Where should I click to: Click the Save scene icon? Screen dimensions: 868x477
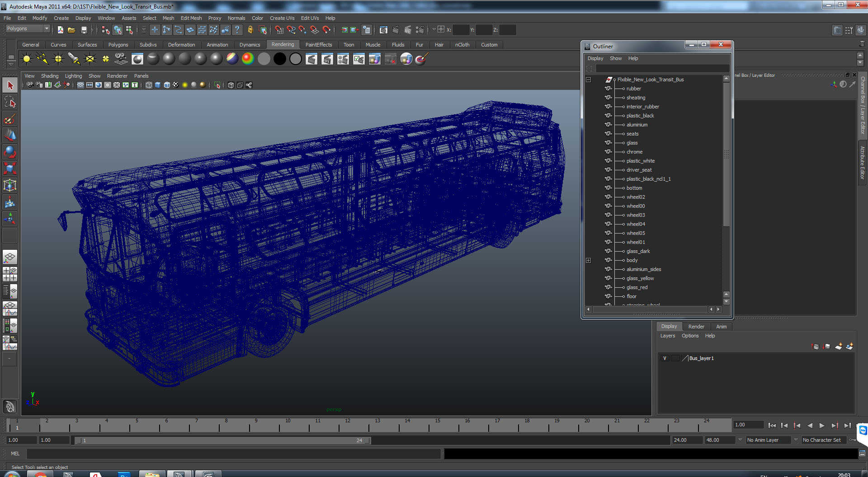tap(84, 30)
